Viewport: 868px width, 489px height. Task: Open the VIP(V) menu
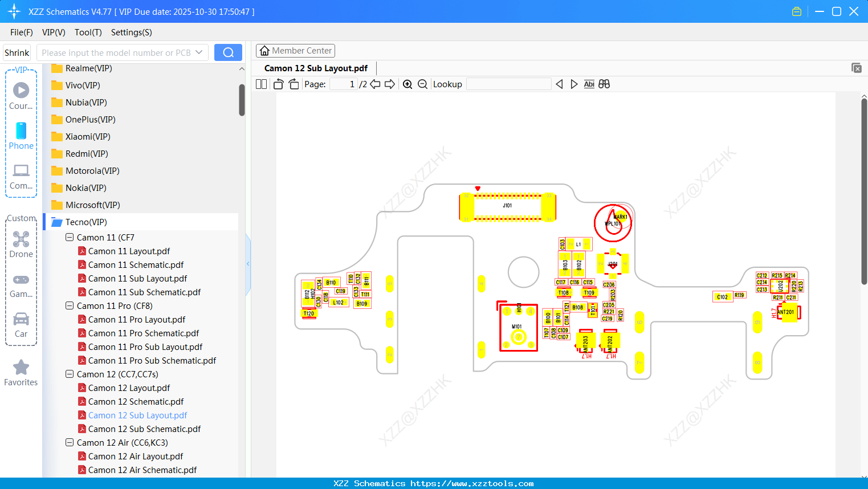tap(54, 32)
